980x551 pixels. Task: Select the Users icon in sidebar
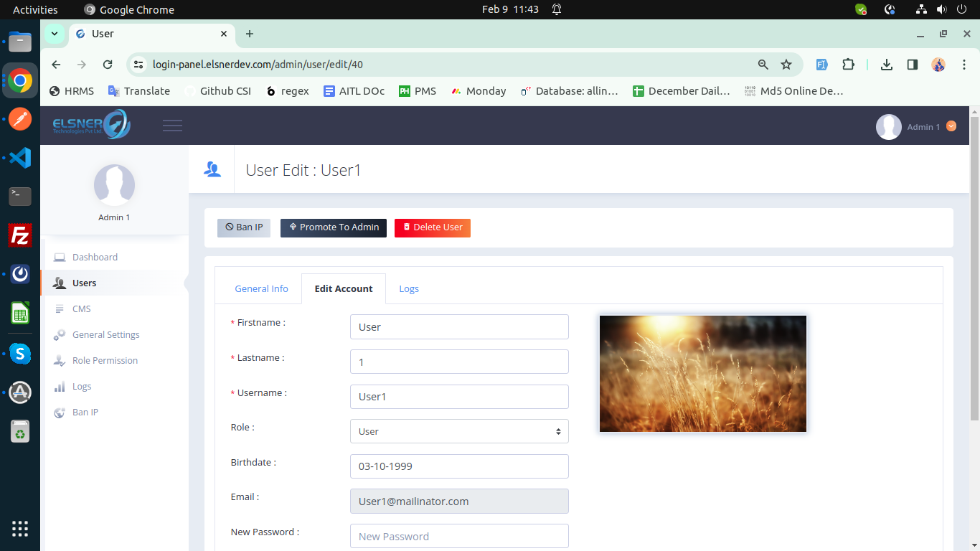(x=60, y=283)
